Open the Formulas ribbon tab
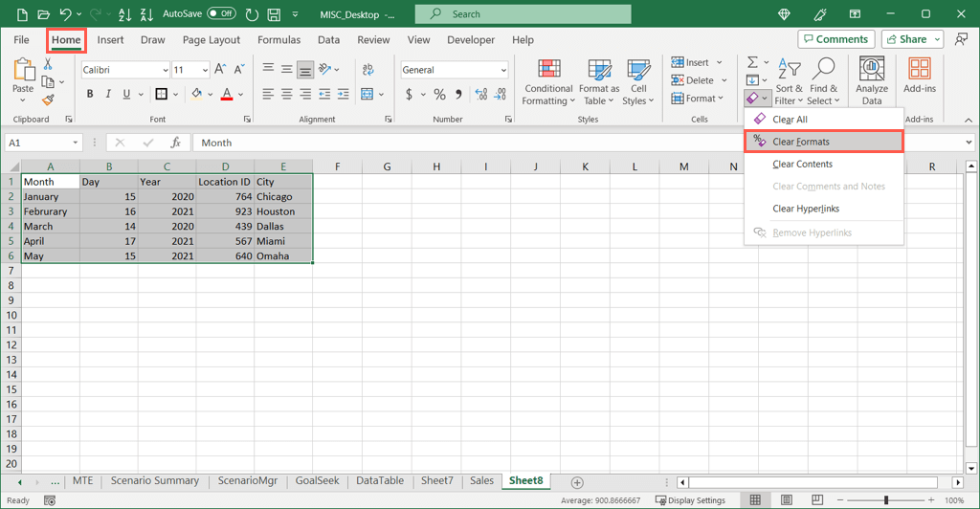This screenshot has width=980, height=509. pos(278,40)
